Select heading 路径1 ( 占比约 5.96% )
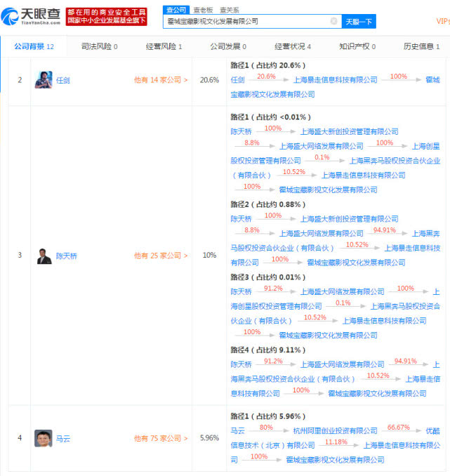 pyautogui.click(x=267, y=416)
